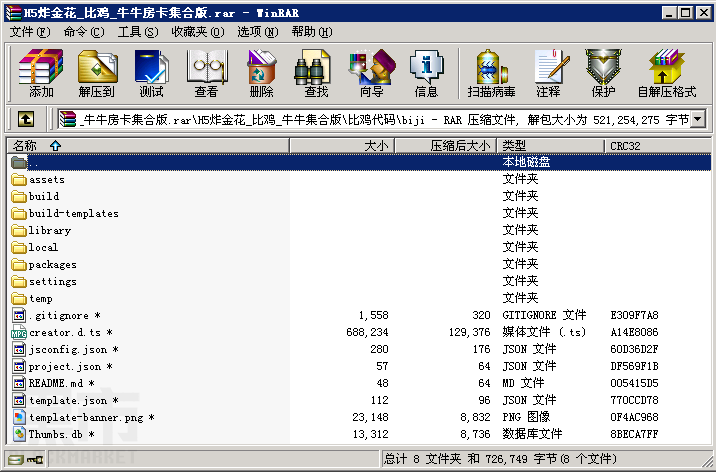Click the Extract To (解压到) icon
The image size is (716, 472).
(x=97, y=73)
